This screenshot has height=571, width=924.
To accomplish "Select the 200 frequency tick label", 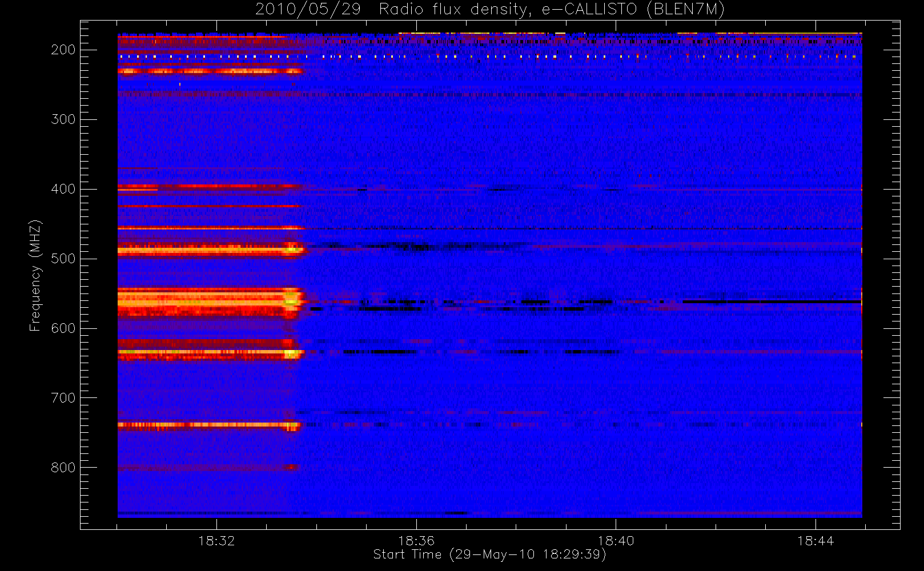I will (x=63, y=50).
